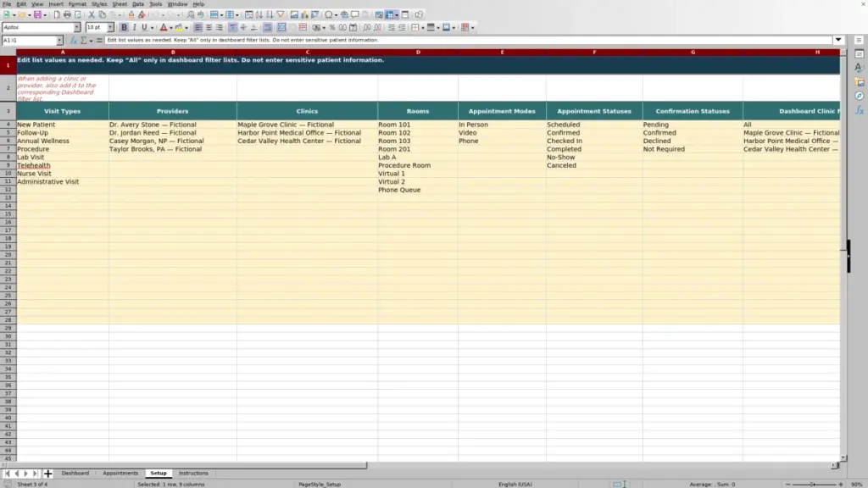Open Conditional Formatting dropdown arrow
Screen dimensions: 868x488
point(473,28)
